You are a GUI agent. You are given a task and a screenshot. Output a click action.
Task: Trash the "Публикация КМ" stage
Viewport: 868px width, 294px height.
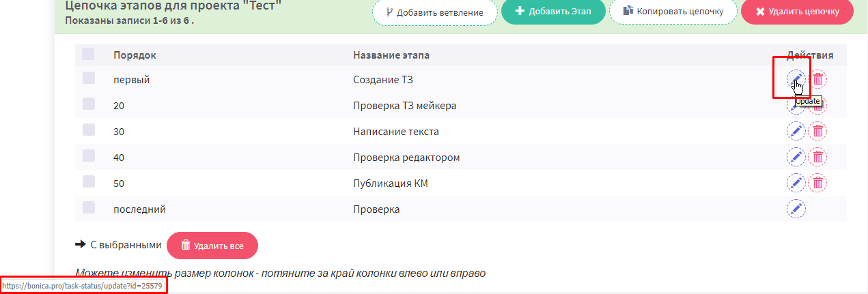click(x=817, y=183)
